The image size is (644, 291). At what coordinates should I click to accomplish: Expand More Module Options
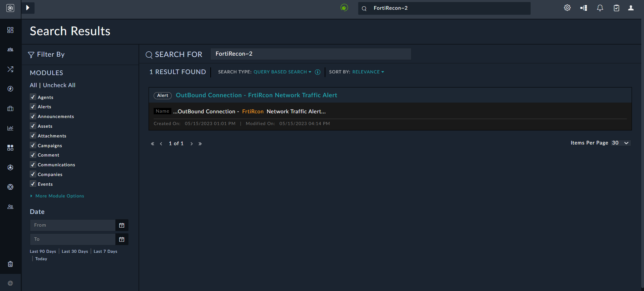(x=57, y=196)
